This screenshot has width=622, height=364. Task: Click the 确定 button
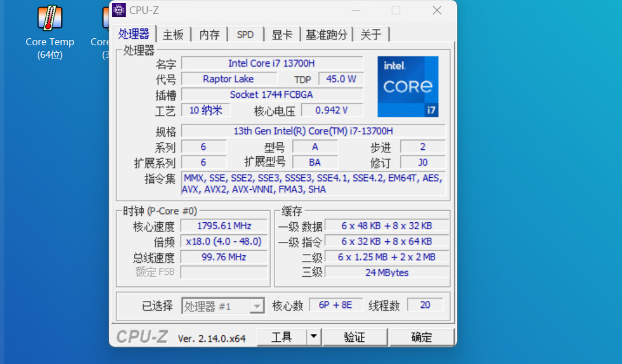click(422, 337)
